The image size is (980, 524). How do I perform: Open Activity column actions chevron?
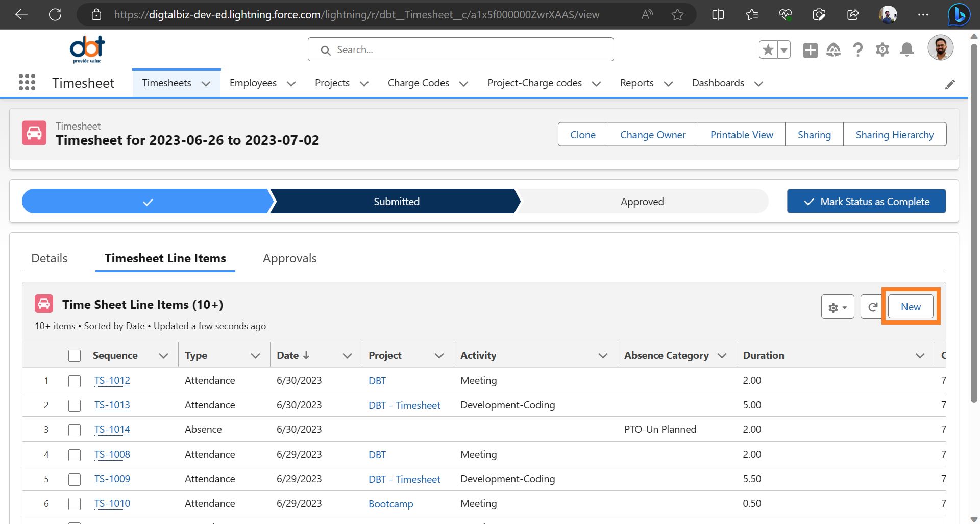(603, 355)
